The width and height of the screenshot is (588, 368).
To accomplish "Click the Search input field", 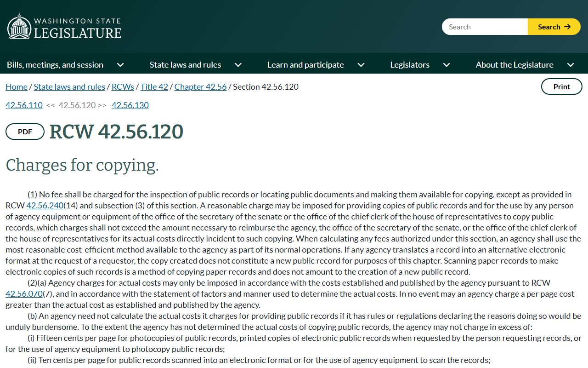I will click(x=485, y=27).
